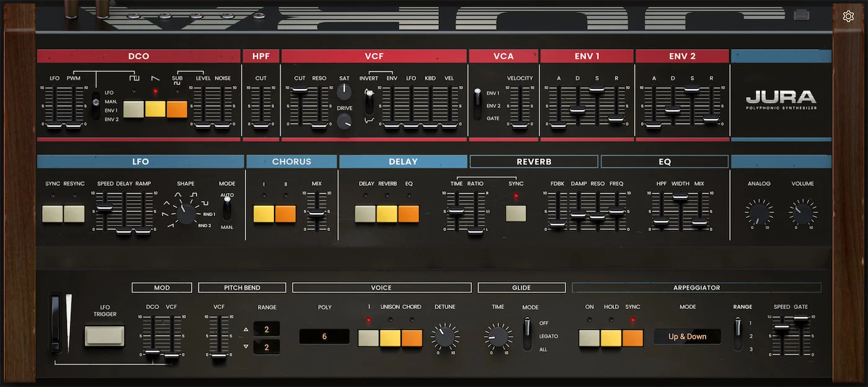Click the LFO TRIGGER button
The image size is (868, 387).
tap(105, 336)
